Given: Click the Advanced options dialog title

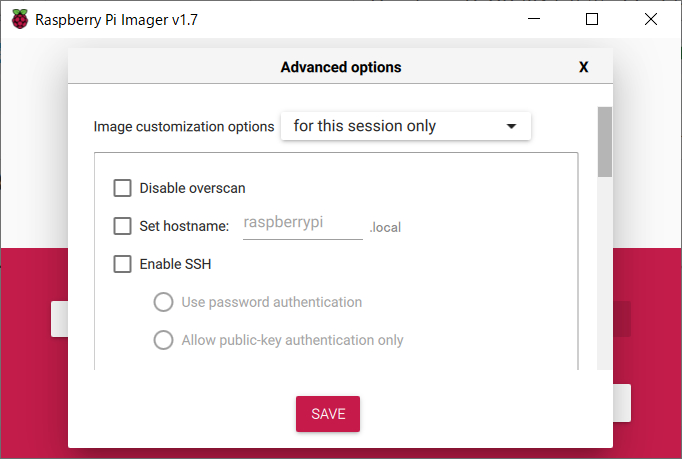Looking at the screenshot, I should 341,67.
